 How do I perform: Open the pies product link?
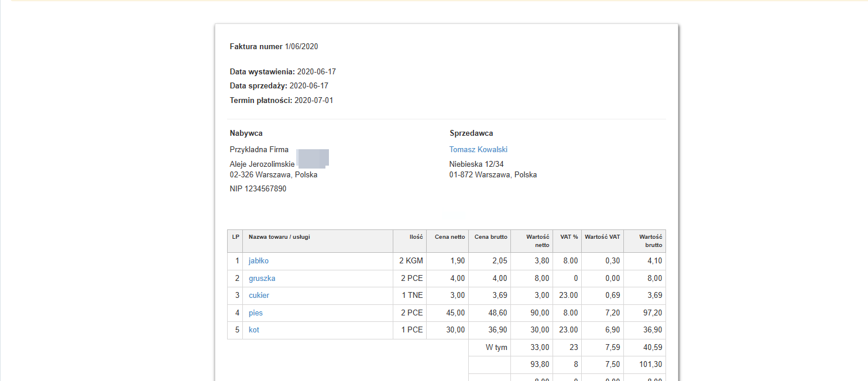click(x=256, y=313)
